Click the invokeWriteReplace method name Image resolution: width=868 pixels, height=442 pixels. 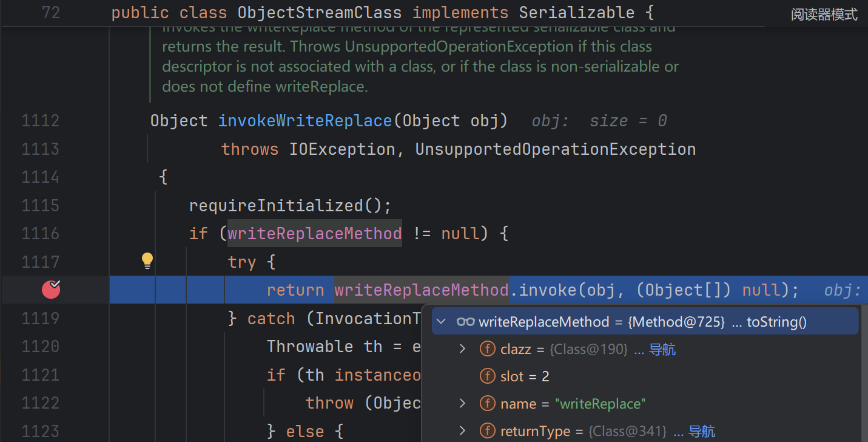coord(305,121)
